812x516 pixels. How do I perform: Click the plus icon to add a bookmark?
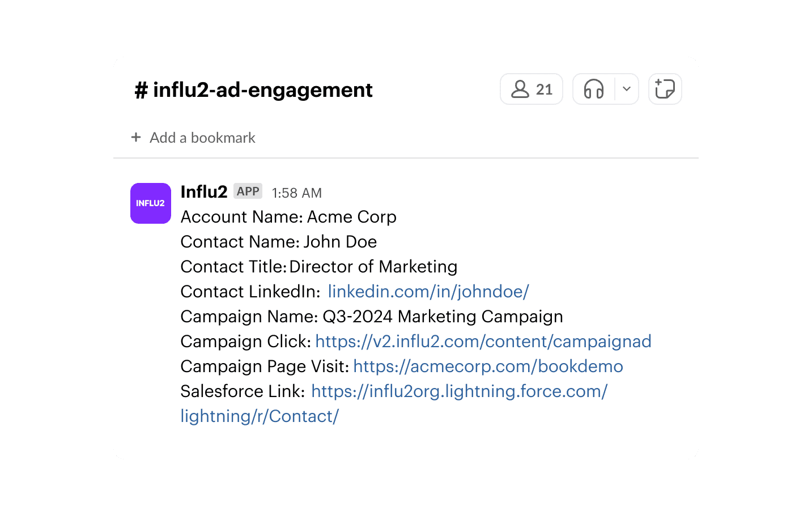click(x=136, y=138)
